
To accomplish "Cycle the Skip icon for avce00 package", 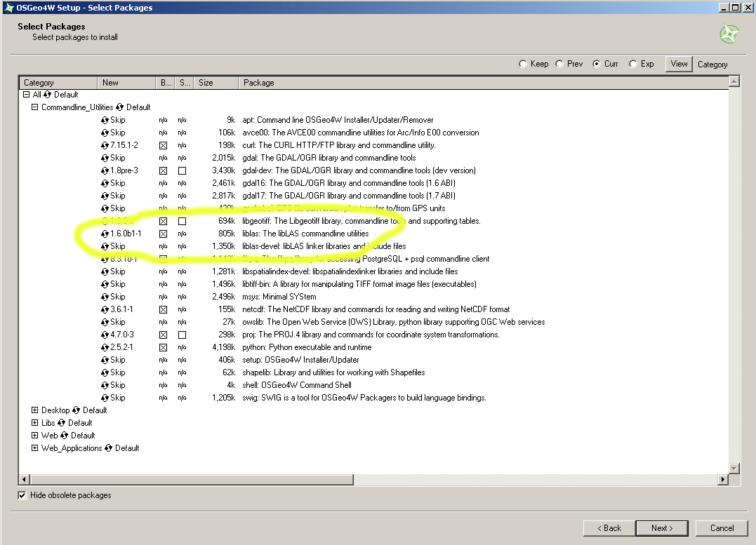I will coord(105,133).
